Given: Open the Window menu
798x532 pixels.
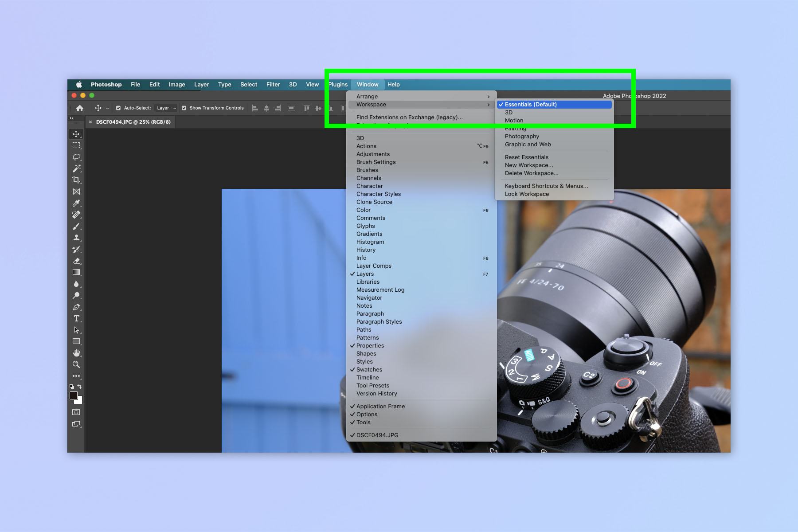Looking at the screenshot, I should click(368, 85).
